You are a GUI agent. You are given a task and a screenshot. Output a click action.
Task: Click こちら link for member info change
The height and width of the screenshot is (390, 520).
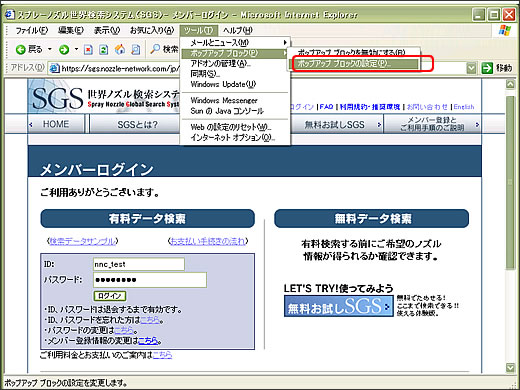point(148,341)
